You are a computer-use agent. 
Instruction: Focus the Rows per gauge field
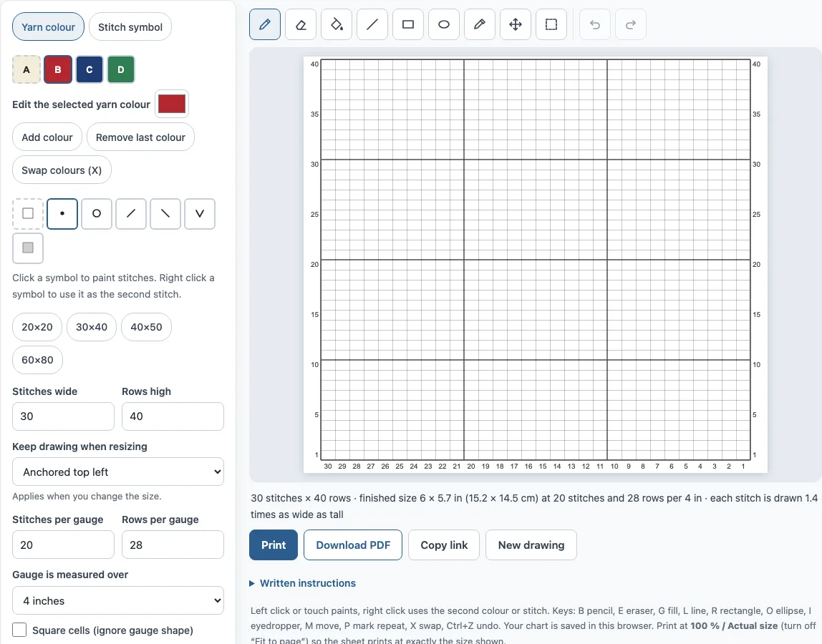(x=173, y=545)
